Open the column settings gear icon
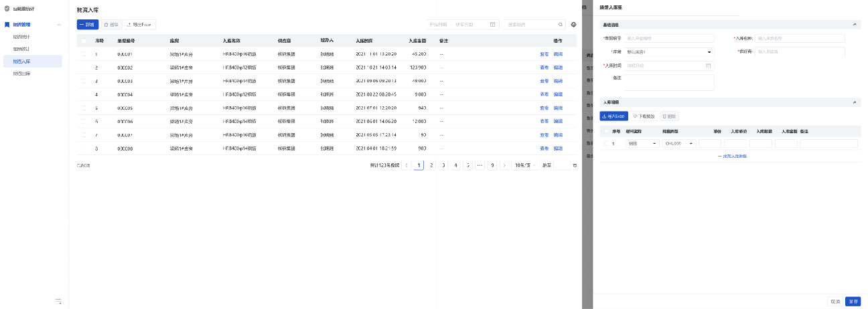 point(573,25)
